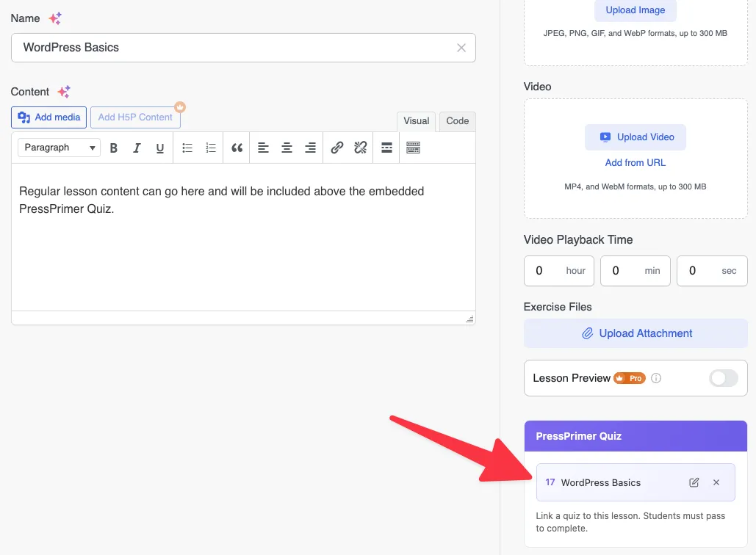
Task: Insert a bulleted list
Action: tap(187, 148)
